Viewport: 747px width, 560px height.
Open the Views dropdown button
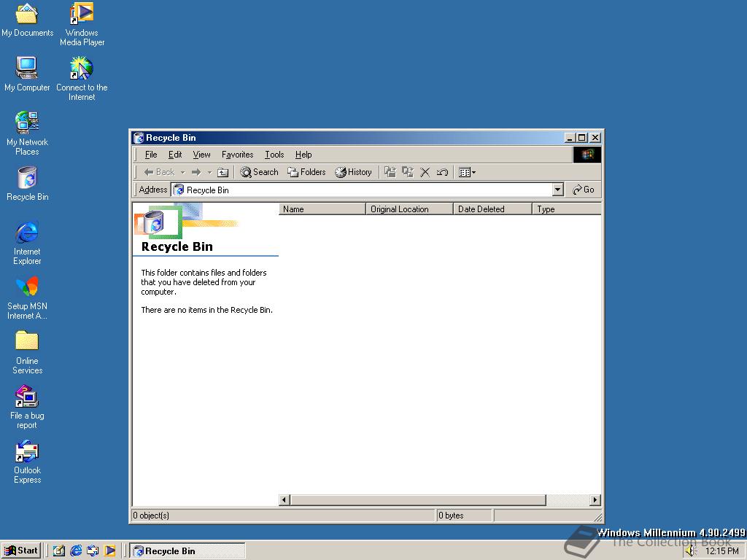pos(467,172)
